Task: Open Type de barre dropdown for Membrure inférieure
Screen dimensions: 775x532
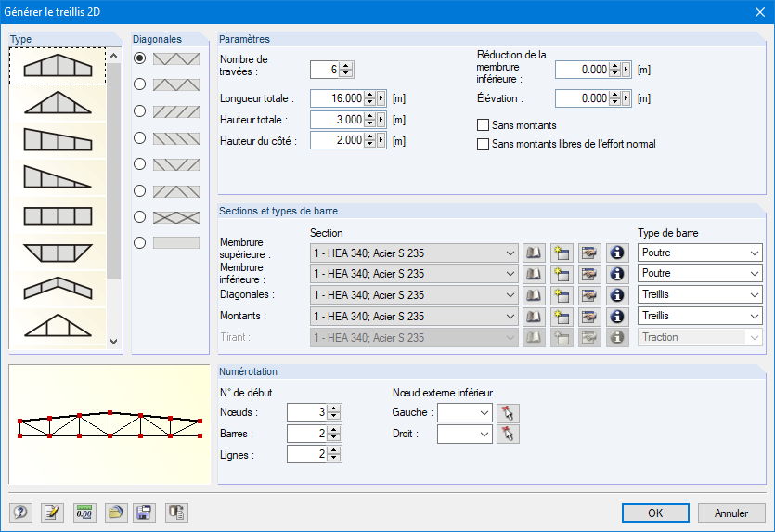Action: tap(755, 273)
